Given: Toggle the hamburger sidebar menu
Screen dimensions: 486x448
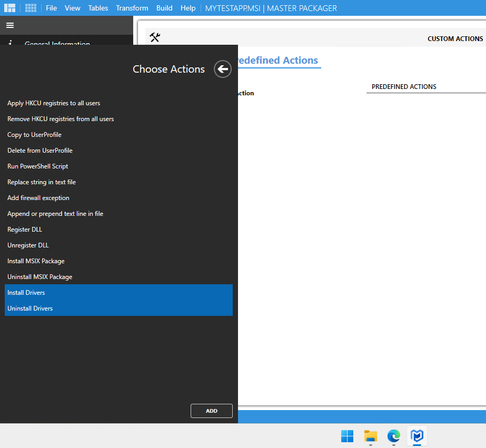Looking at the screenshot, I should coord(10,25).
